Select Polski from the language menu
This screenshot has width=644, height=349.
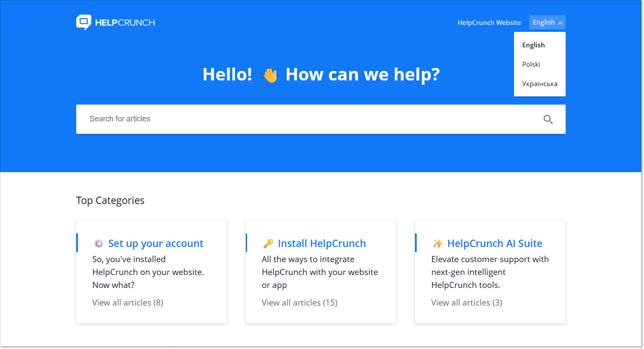(x=531, y=64)
